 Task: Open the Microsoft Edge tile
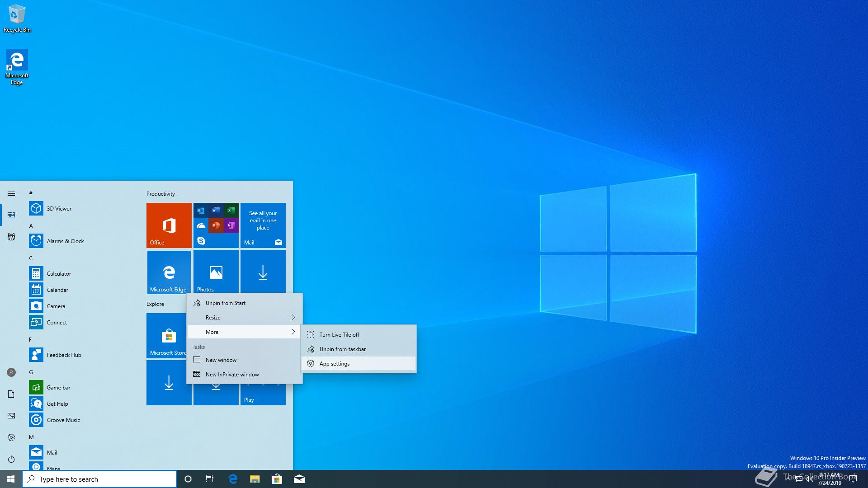pos(169,272)
